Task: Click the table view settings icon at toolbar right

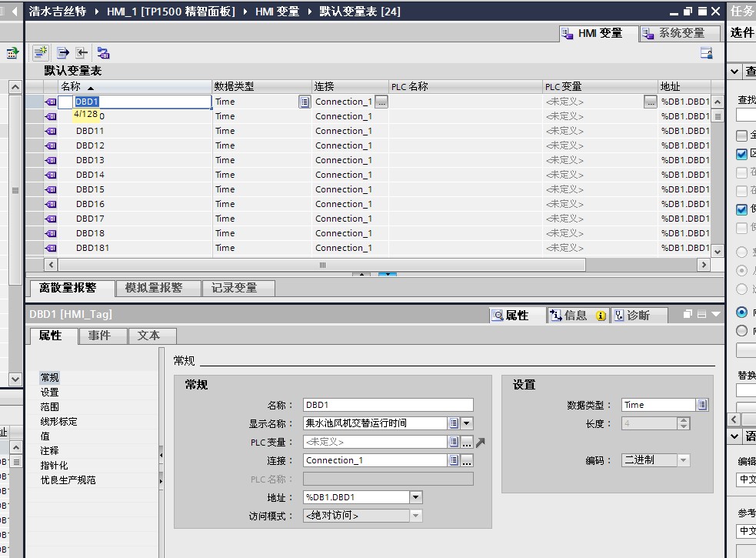Action: point(706,53)
